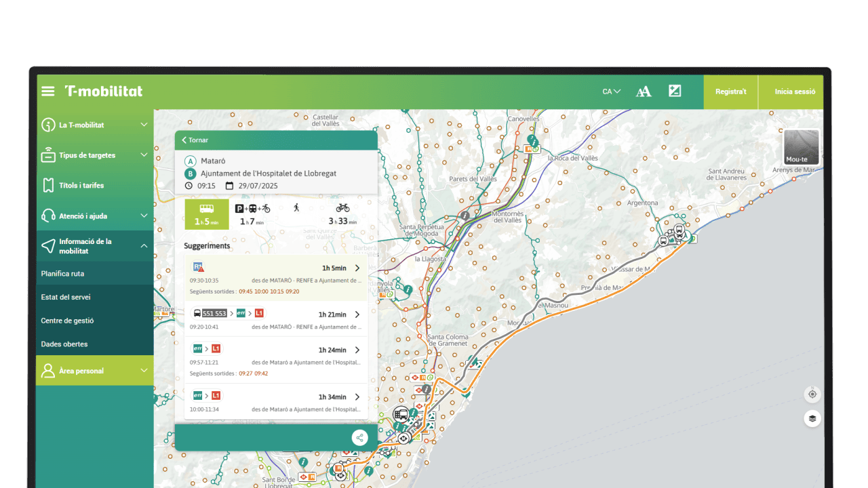Click the Sant Andreu de Llavaneres map label
This screenshot has height=488, width=868.
click(727, 174)
